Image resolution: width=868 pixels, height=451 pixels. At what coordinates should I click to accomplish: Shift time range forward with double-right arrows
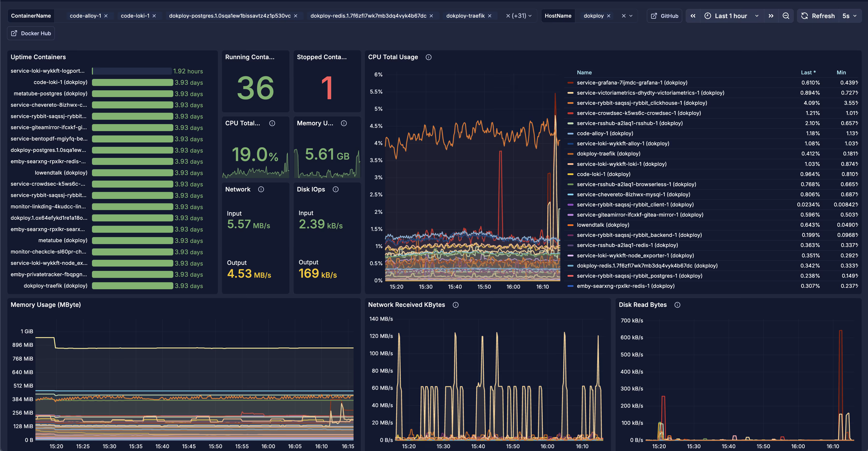click(771, 16)
